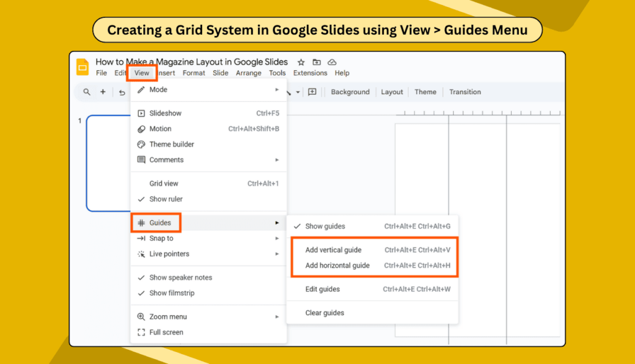Choose Add vertical guide

pos(334,250)
